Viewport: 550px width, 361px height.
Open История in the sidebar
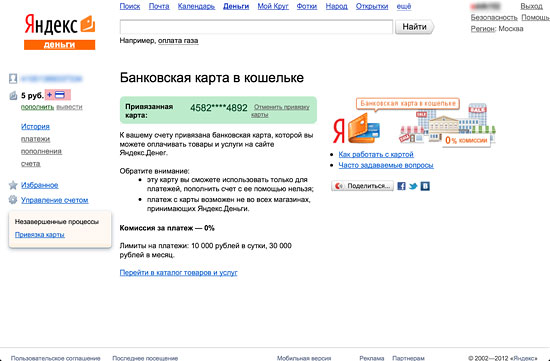(35, 126)
